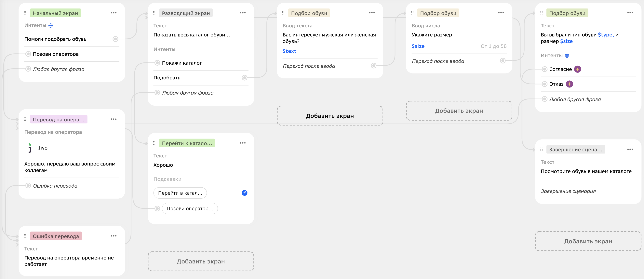This screenshot has width=644, height=279.
Task: Click the Добавить экран button below Завершение сценария card
Action: pyautogui.click(x=588, y=241)
